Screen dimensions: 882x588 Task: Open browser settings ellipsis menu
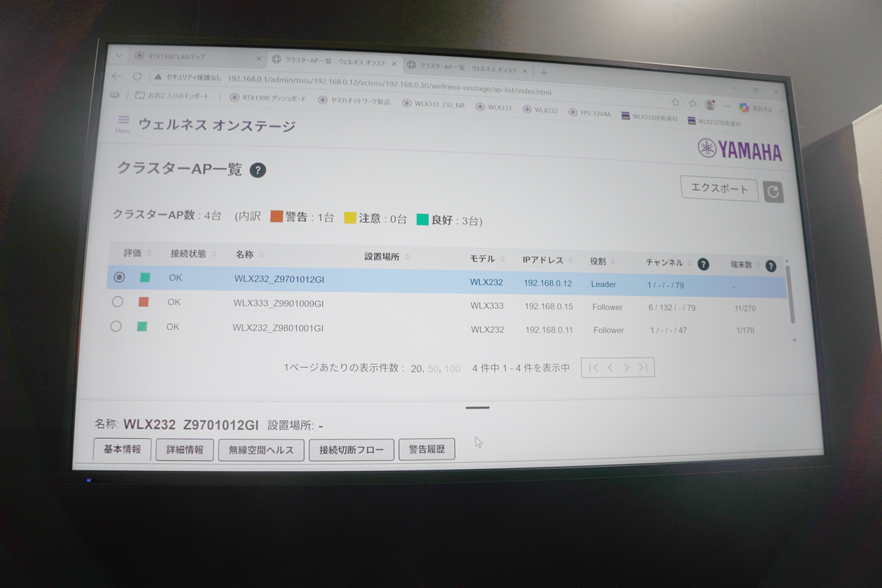(726, 106)
